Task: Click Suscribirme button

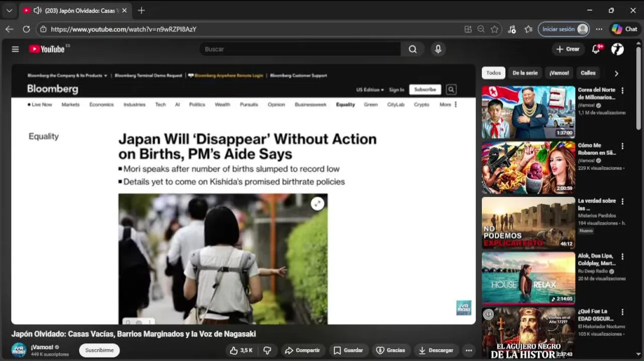Action: 99,350
